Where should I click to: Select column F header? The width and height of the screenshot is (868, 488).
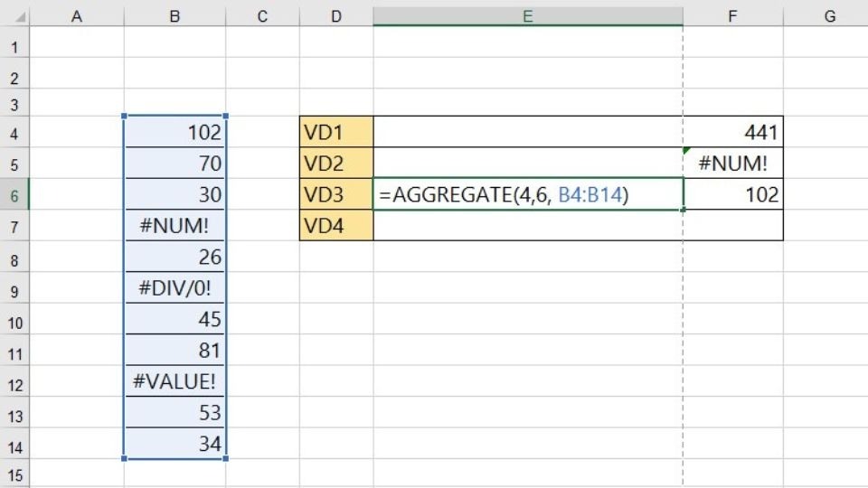coord(733,16)
